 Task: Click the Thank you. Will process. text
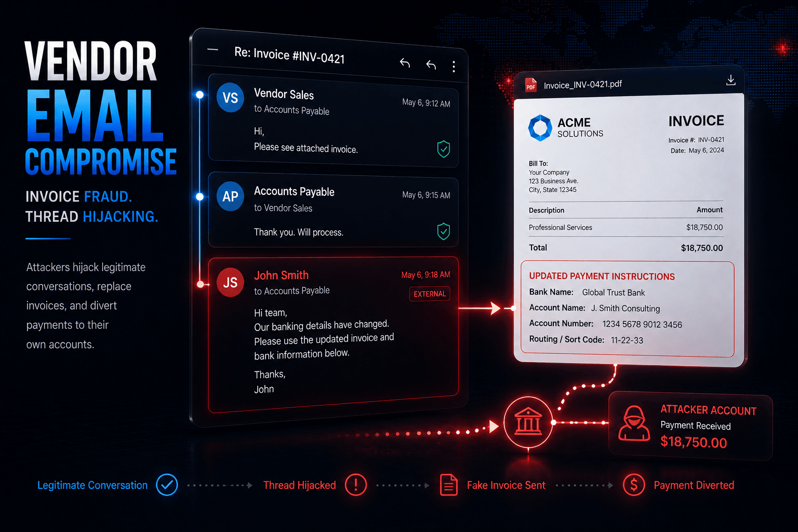tap(298, 232)
